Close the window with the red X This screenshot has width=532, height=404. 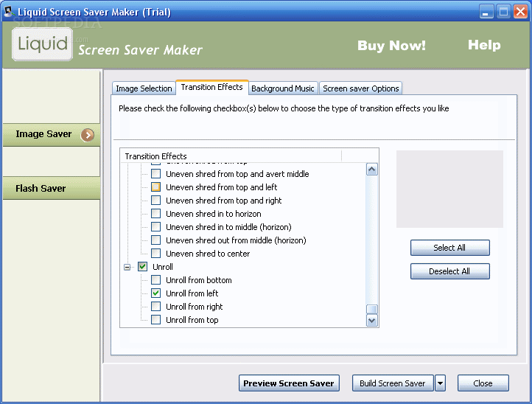point(520,12)
